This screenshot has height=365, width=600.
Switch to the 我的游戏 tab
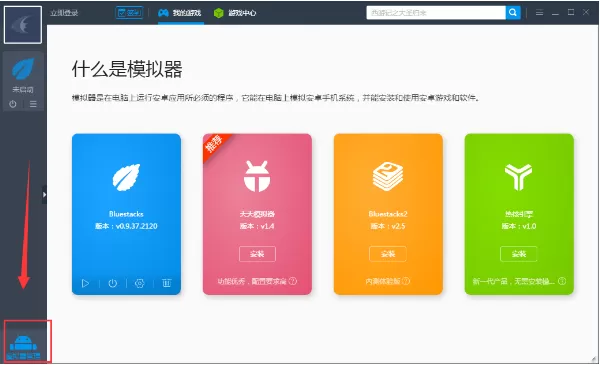180,13
